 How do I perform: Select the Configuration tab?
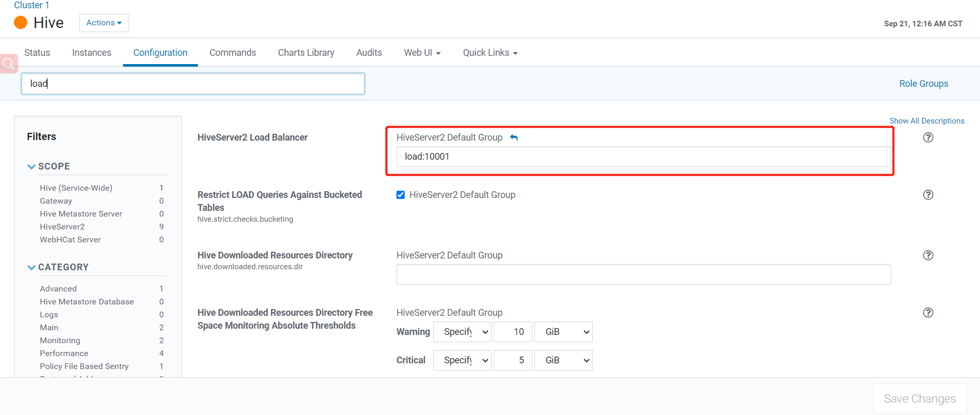[x=160, y=53]
